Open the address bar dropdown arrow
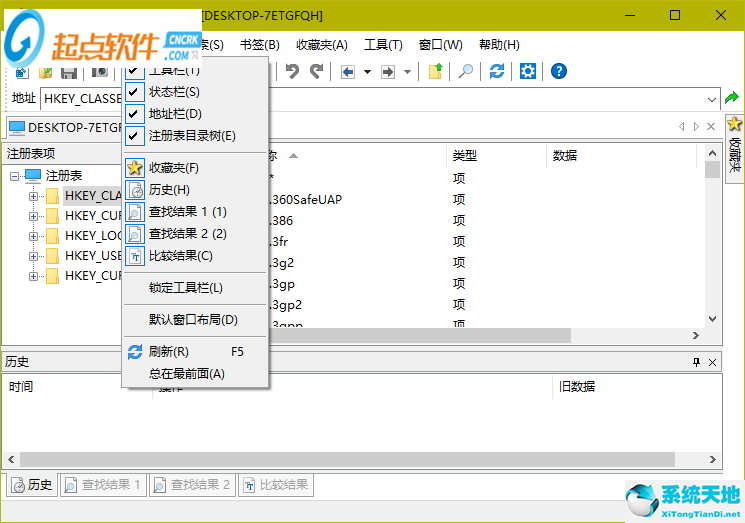 (712, 99)
